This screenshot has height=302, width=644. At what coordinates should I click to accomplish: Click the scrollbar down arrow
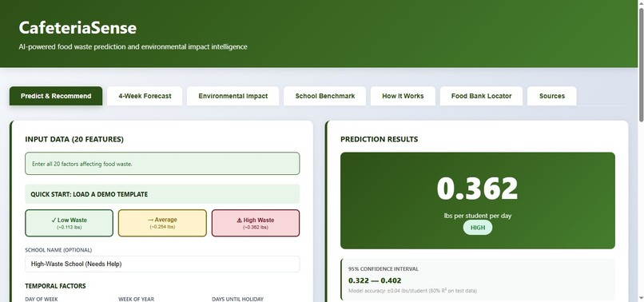[x=641, y=299]
